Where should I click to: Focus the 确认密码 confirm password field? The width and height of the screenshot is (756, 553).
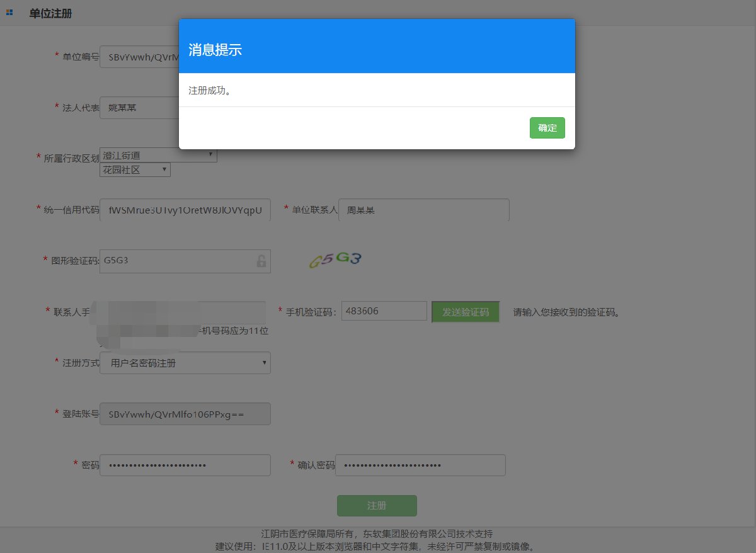420,465
